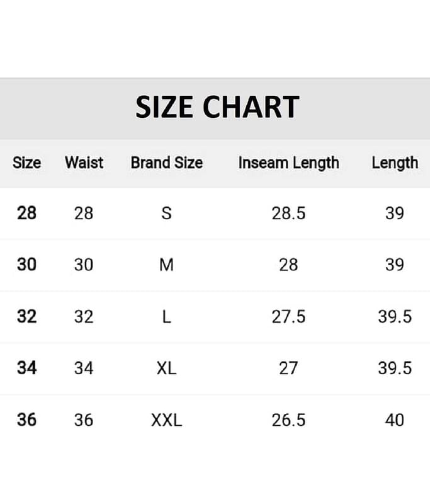The width and height of the screenshot is (430, 504).
Task: Click the Inseam Length column header
Action: point(288,163)
